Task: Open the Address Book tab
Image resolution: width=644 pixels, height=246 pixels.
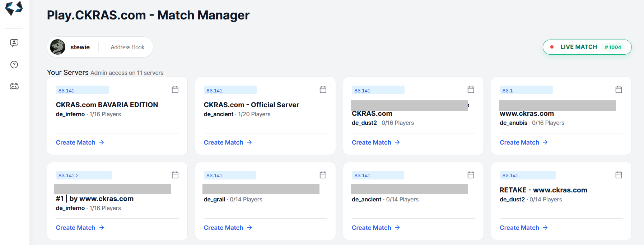Action: pyautogui.click(x=127, y=47)
